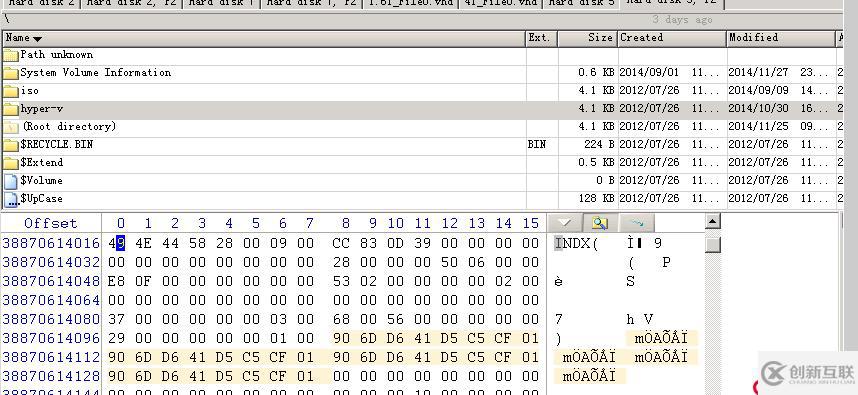
Task: Select the System Volume Information folder icon
Action: point(11,73)
